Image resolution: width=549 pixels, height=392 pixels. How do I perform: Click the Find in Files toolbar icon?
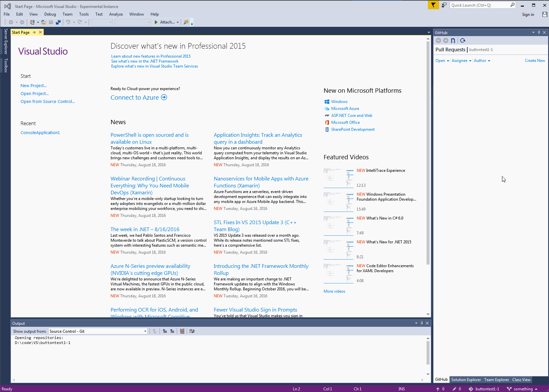pyautogui.click(x=186, y=22)
